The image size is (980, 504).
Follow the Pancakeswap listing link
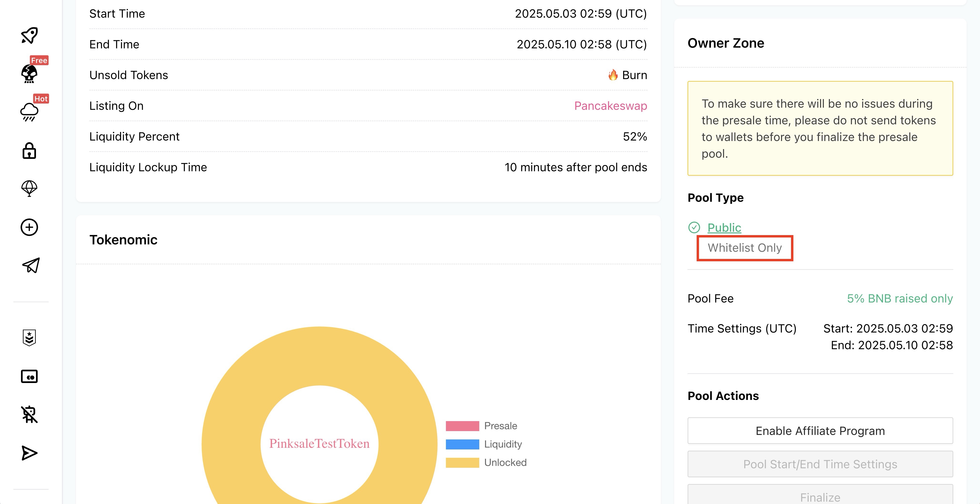pos(611,106)
